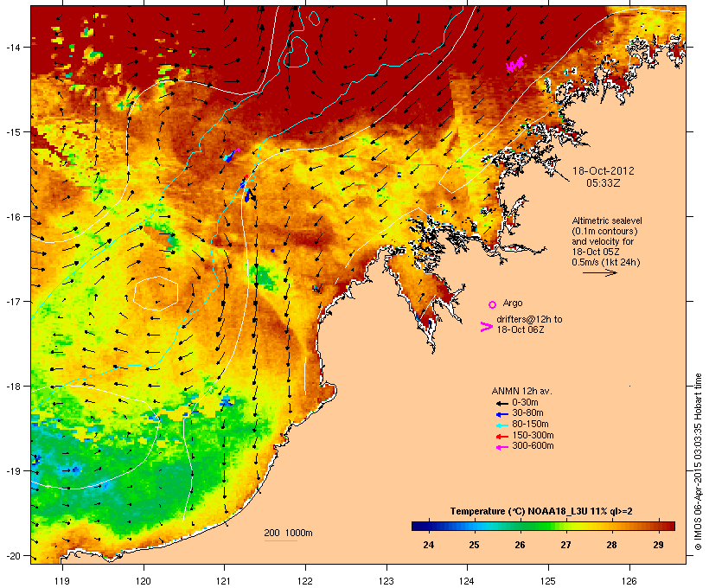
Task: Click the cyan 80-150m legend arrow
Action: pyautogui.click(x=502, y=425)
